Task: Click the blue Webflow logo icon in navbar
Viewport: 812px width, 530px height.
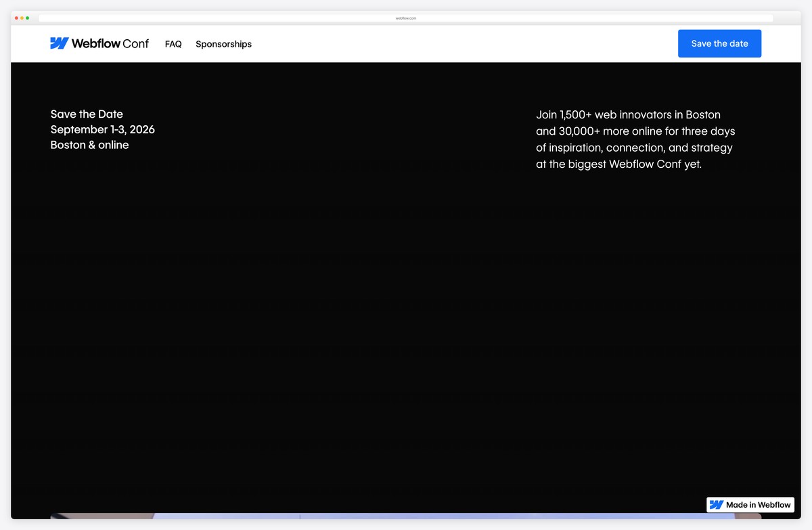Action: [60, 43]
